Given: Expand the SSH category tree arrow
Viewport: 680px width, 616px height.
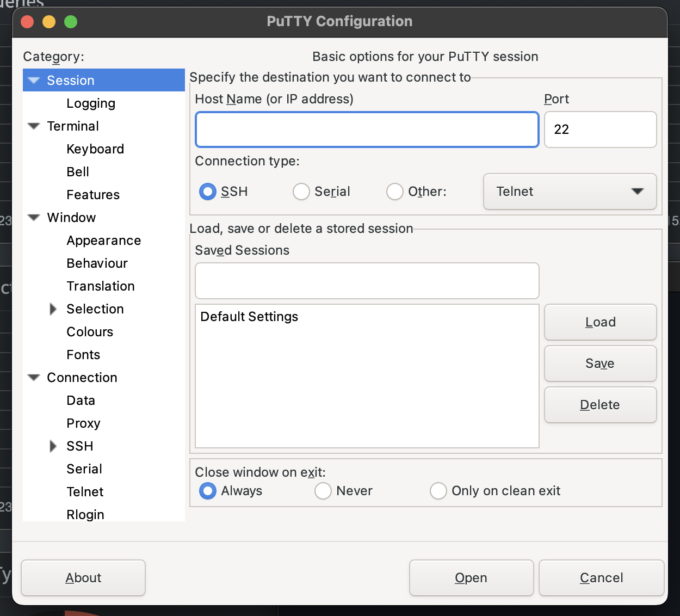Looking at the screenshot, I should (53, 446).
